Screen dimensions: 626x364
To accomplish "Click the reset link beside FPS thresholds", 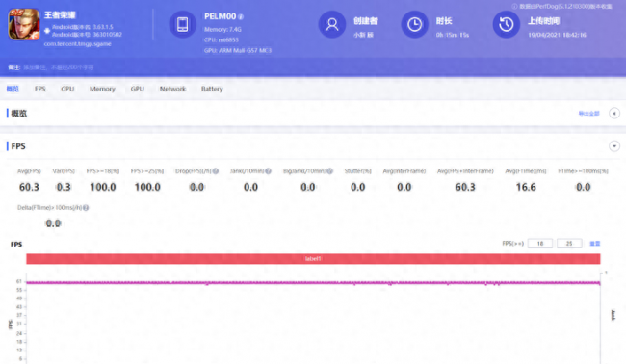I will pos(595,244).
